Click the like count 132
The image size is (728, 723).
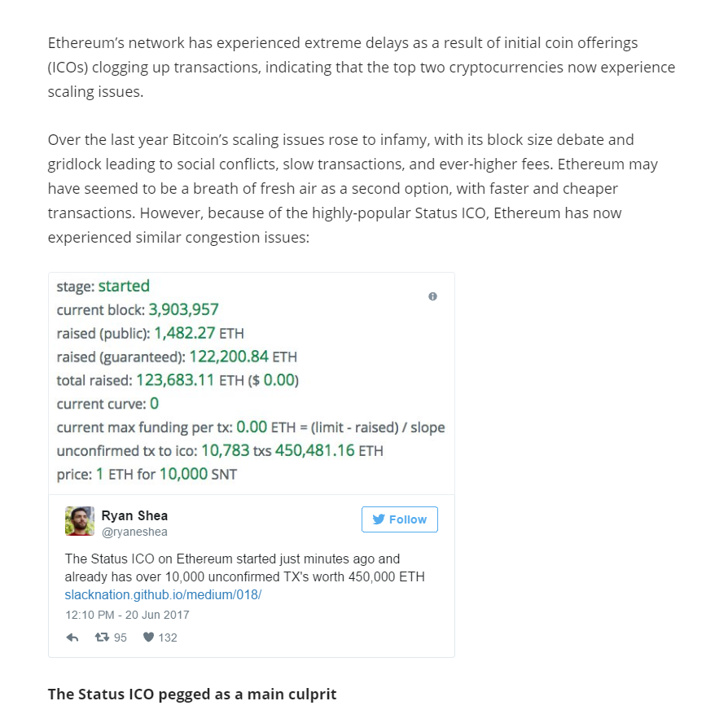(x=168, y=638)
